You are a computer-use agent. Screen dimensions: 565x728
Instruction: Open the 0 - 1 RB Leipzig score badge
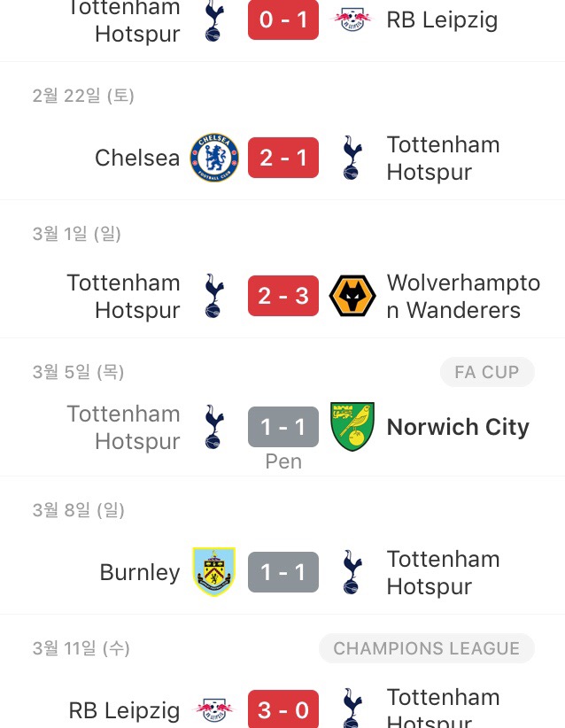pos(283,19)
